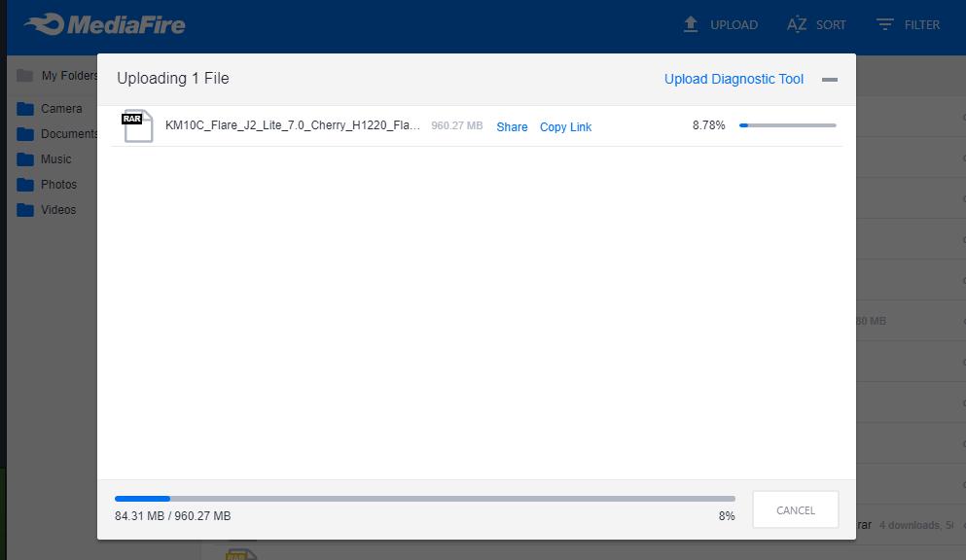Click the overall upload progress bar
The width and height of the screenshot is (966, 560).
(424, 499)
